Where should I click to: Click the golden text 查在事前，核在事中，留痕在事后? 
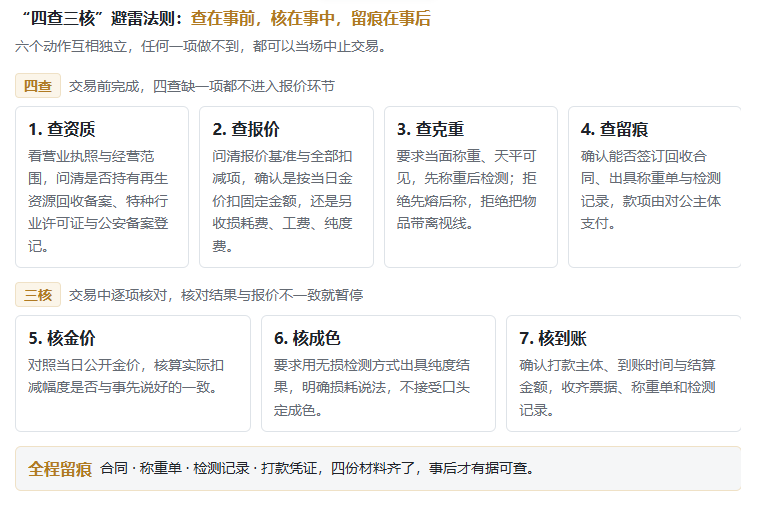(x=310, y=18)
